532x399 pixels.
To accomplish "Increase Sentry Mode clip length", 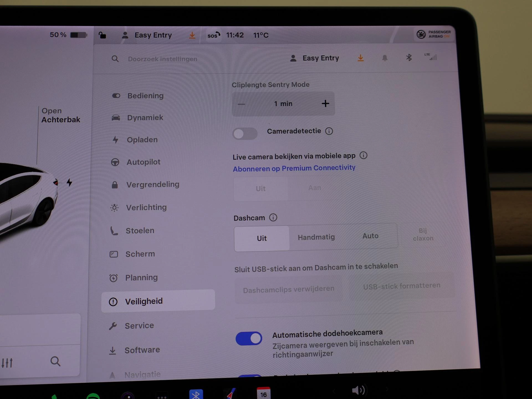I will (x=325, y=104).
